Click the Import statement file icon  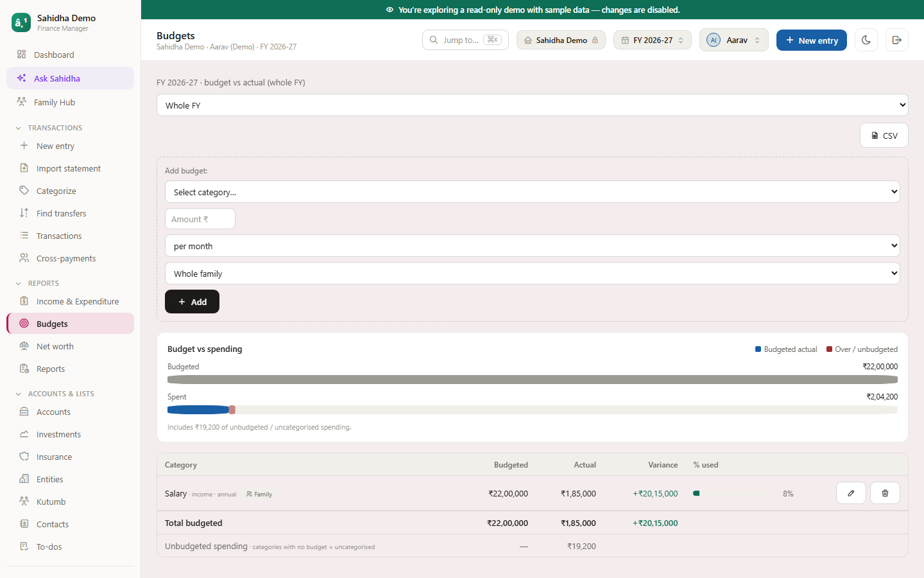click(24, 168)
